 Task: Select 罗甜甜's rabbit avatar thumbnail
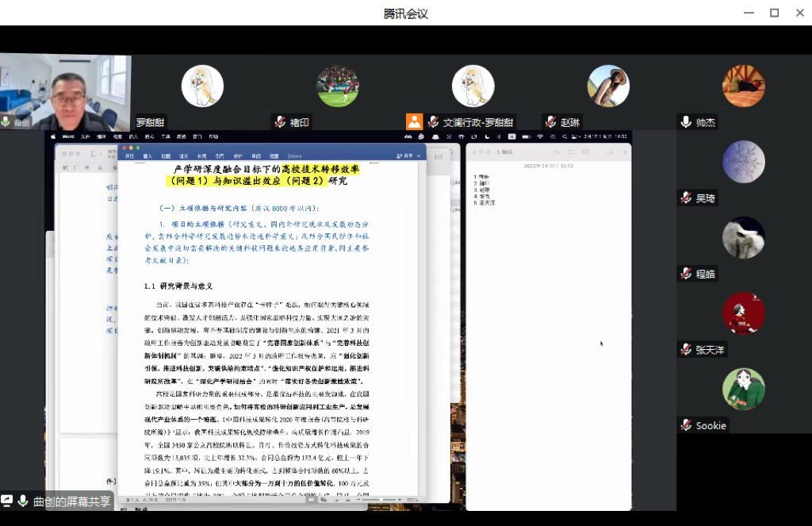click(202, 86)
